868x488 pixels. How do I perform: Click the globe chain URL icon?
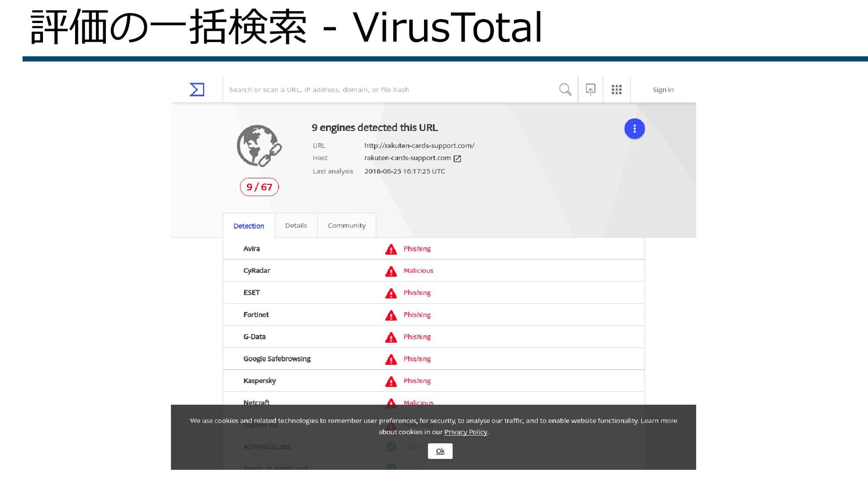pos(259,146)
